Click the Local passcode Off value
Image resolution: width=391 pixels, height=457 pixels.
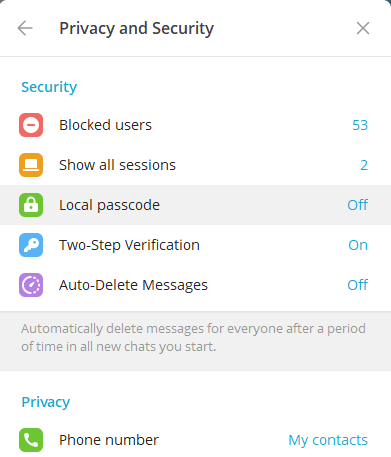click(357, 205)
